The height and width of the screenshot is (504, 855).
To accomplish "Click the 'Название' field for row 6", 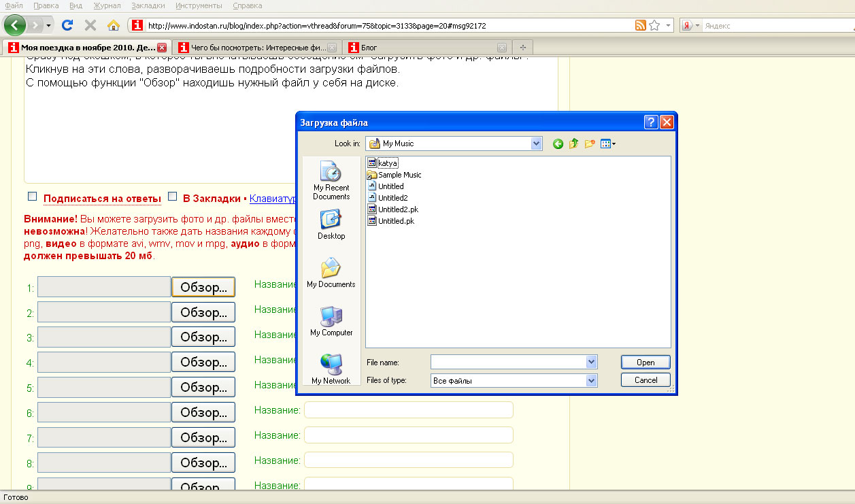I will click(408, 410).
